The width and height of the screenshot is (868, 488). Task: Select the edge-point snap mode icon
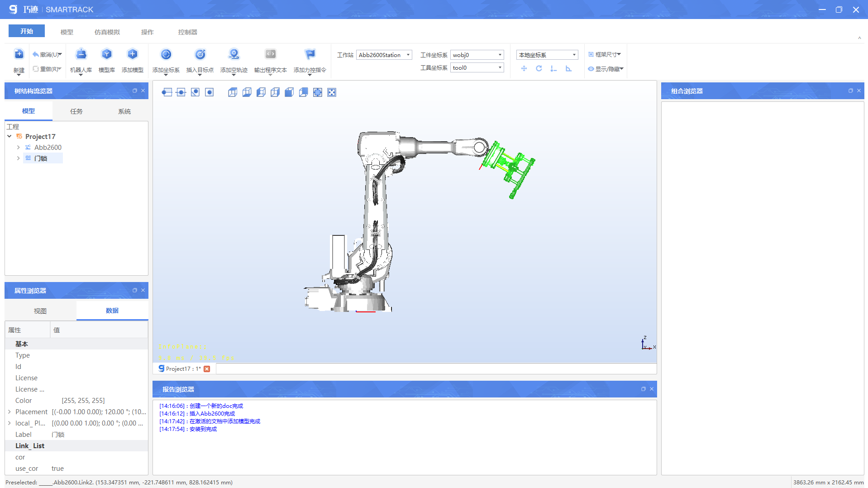[x=167, y=92]
